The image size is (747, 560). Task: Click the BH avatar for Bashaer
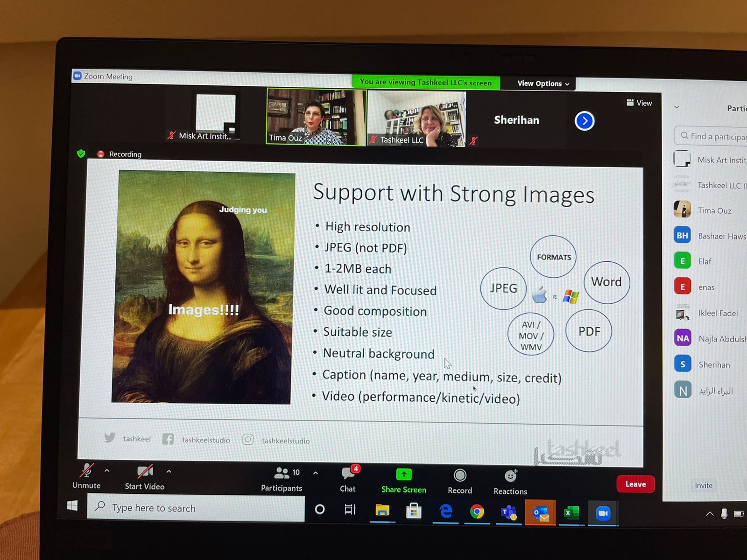coord(683,235)
